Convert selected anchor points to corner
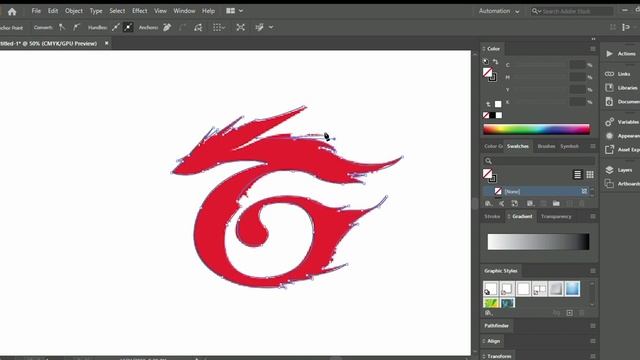640x360 pixels. (x=62, y=27)
